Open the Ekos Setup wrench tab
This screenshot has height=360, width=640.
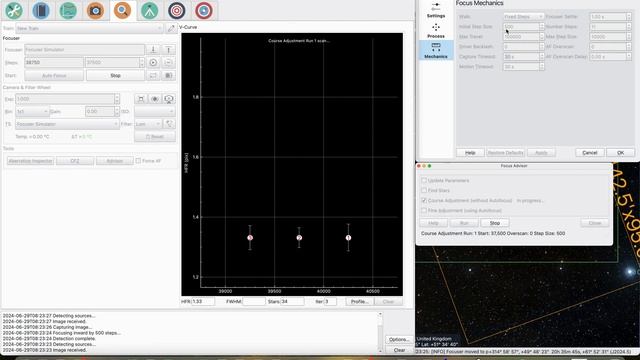click(14, 10)
